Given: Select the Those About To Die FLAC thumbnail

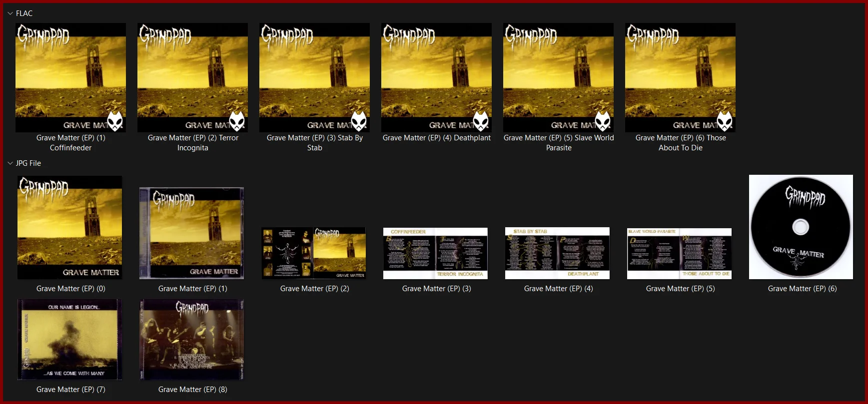Looking at the screenshot, I should point(680,77).
